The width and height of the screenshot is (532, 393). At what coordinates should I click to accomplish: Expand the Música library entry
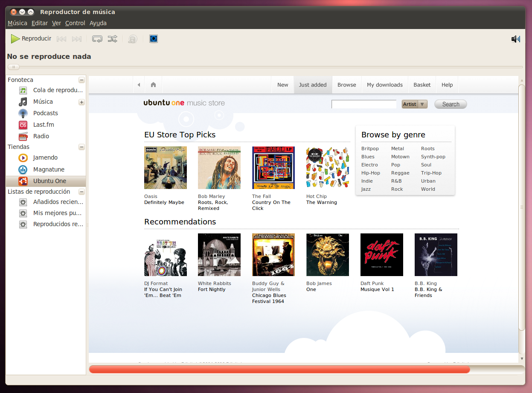(81, 102)
